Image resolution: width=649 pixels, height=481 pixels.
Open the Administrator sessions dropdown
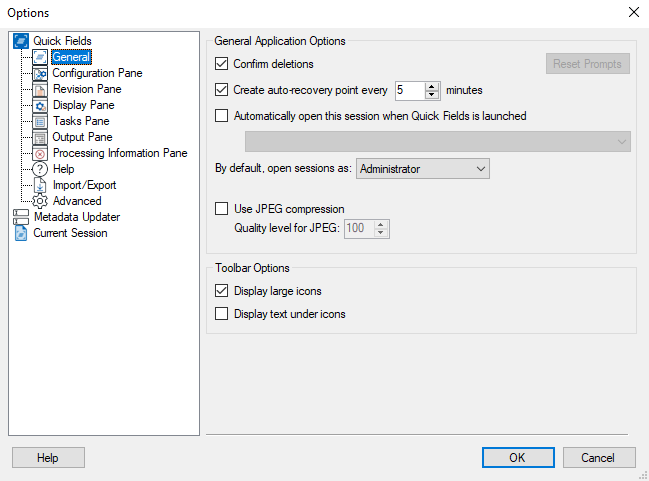pyautogui.click(x=423, y=169)
